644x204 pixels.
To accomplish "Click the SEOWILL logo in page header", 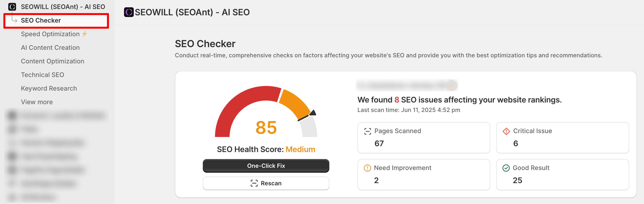I will click(x=129, y=12).
